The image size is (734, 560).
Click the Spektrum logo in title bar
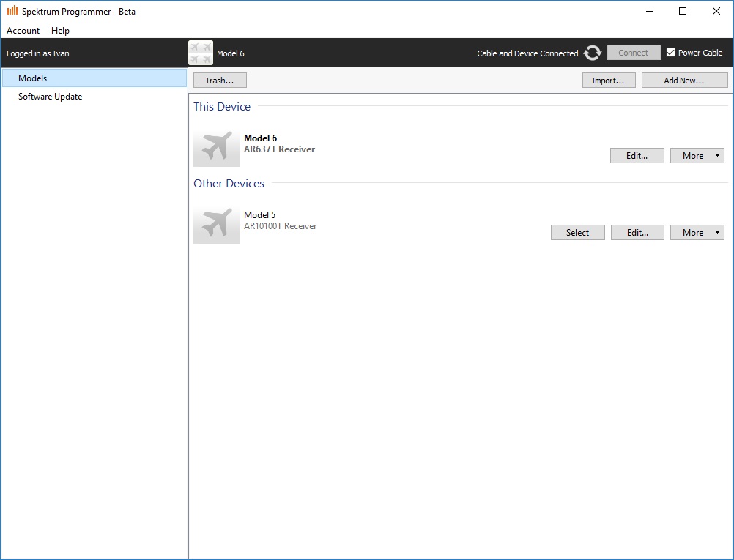tap(12, 11)
